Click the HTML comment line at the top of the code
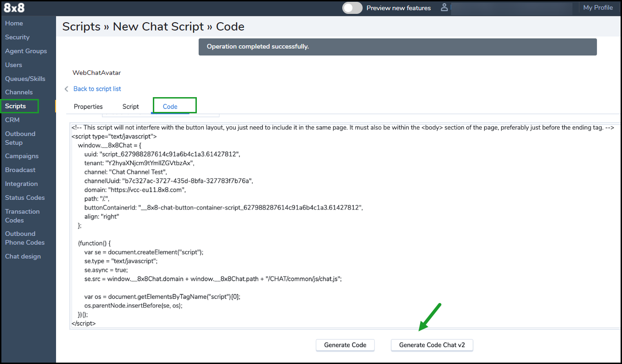 [343, 127]
